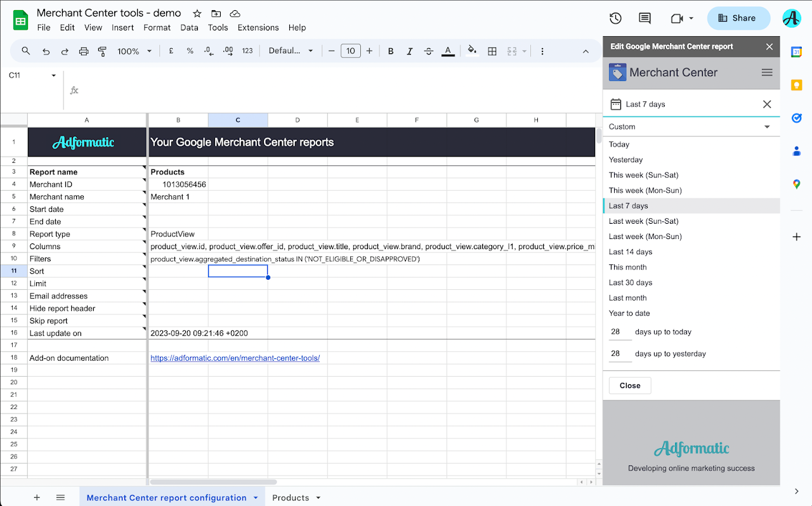Open Google Keep in side panel
This screenshot has height=506, width=812.
pos(796,85)
